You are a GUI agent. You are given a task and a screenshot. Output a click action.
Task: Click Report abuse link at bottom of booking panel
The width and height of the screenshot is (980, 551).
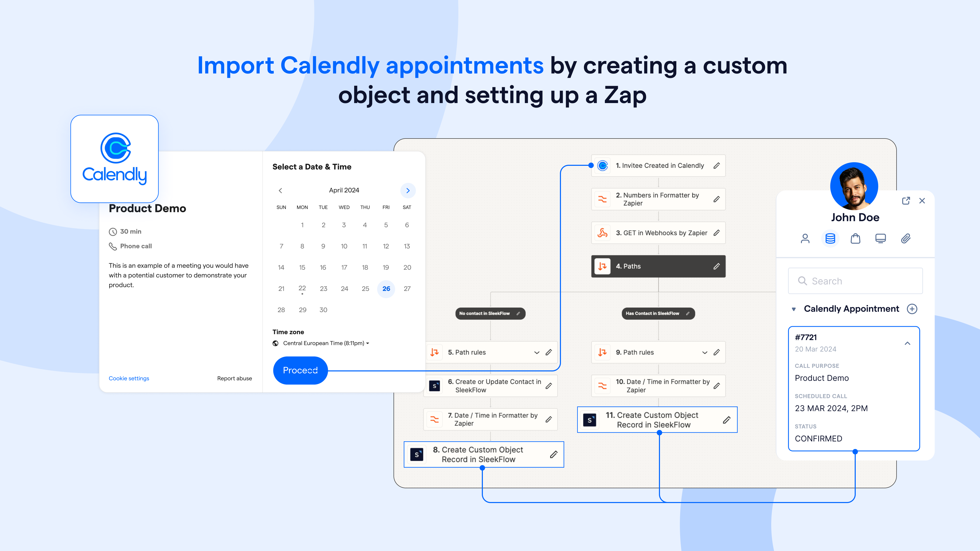click(x=235, y=378)
